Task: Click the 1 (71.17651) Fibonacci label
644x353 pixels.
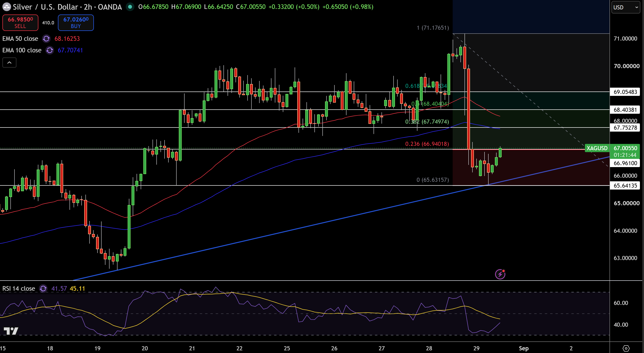Action: 433,28
